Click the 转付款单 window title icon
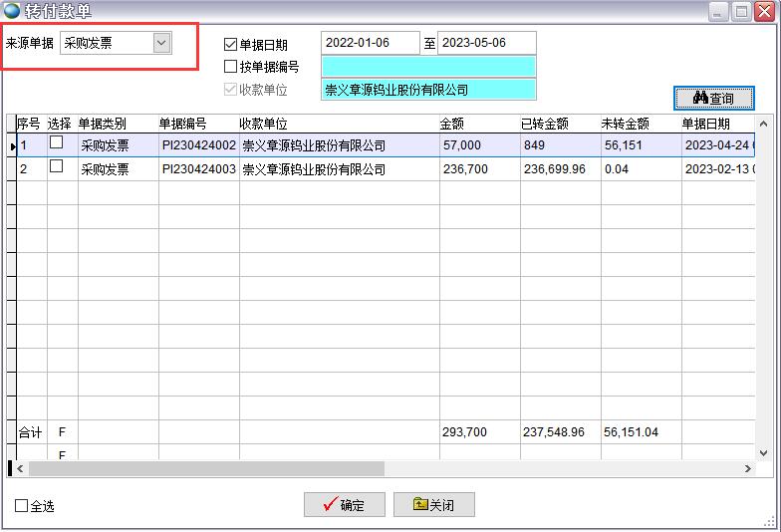 click(12, 11)
